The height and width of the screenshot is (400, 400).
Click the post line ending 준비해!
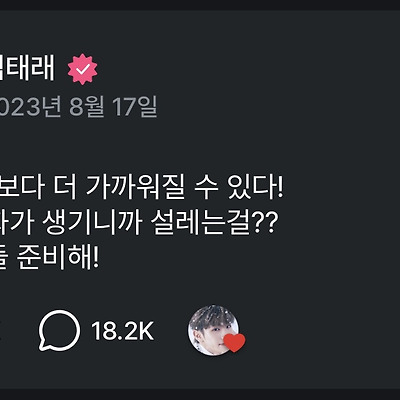pos(50,258)
